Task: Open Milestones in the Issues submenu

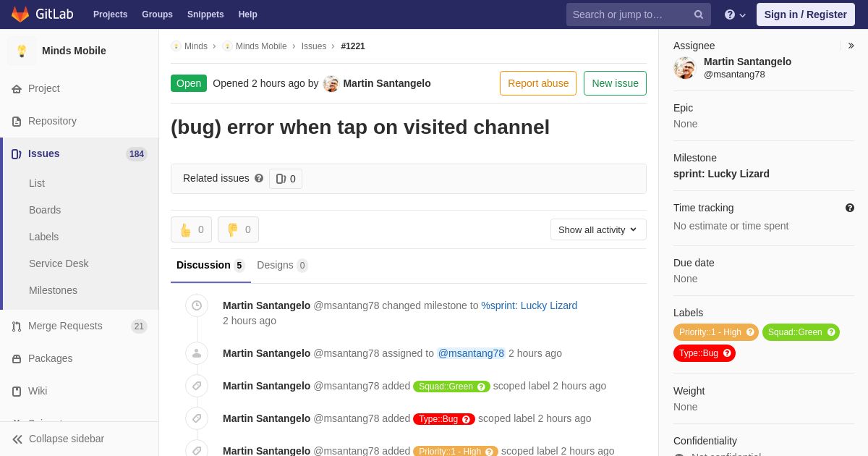Action: (53, 290)
